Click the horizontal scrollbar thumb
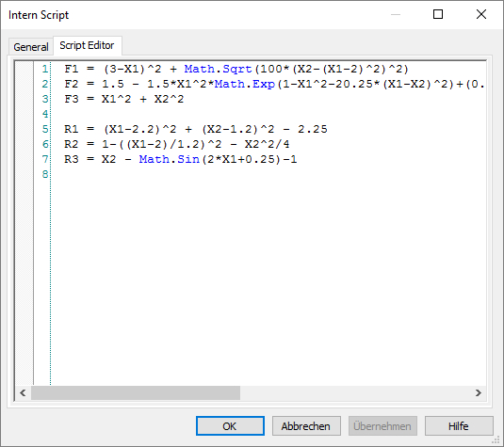504x447 pixels. pos(136,392)
